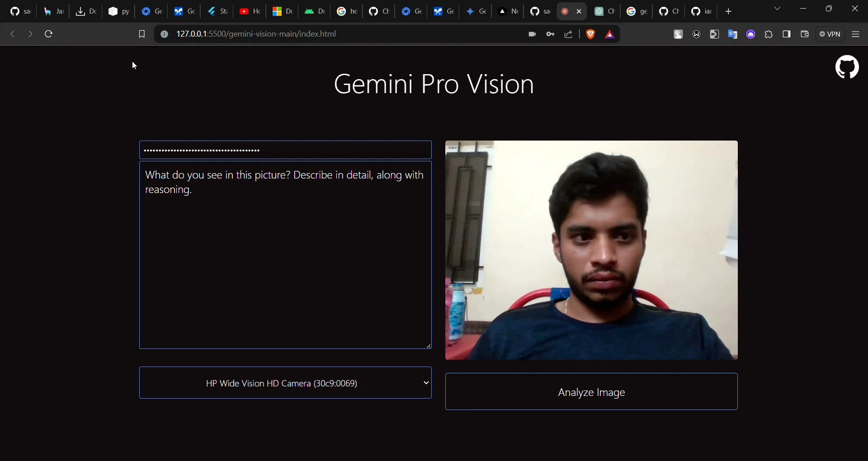Open the tab search dropdown arrow
Image resolution: width=868 pixels, height=461 pixels.
tap(777, 9)
